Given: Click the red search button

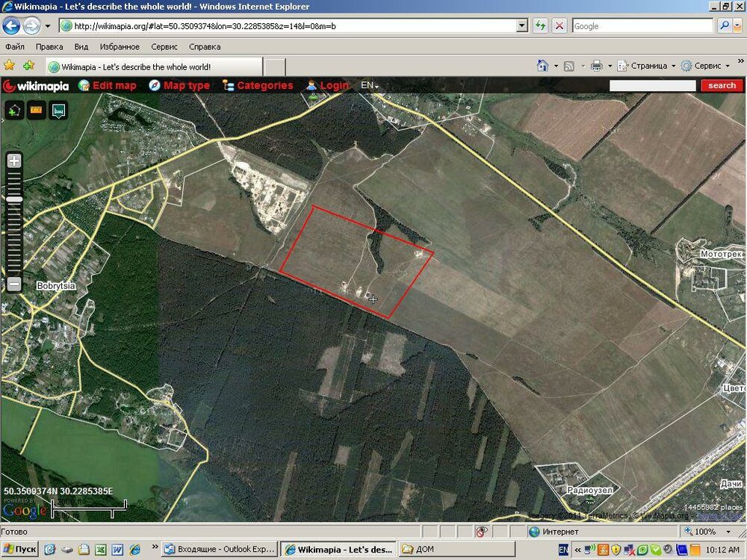Looking at the screenshot, I should click(722, 85).
